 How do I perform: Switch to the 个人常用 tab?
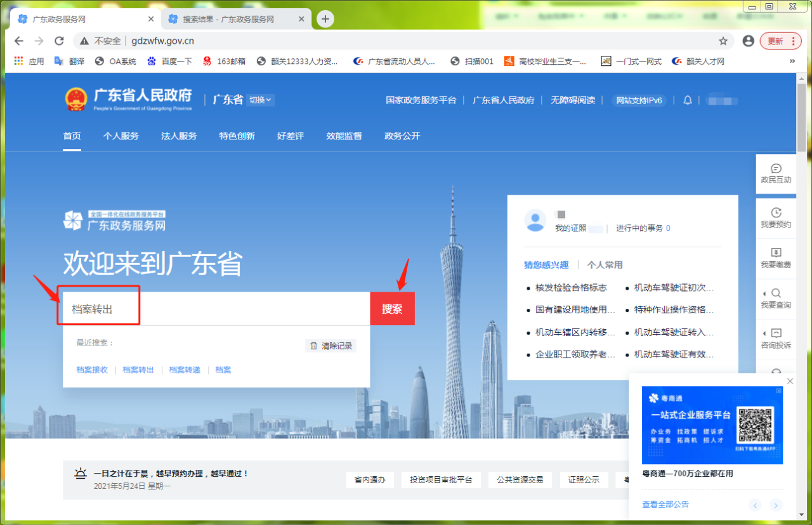[x=605, y=265]
